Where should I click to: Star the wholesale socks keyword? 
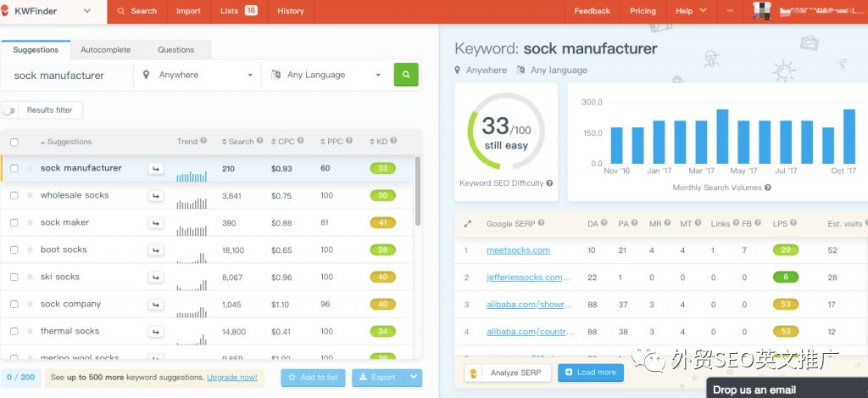(30, 195)
